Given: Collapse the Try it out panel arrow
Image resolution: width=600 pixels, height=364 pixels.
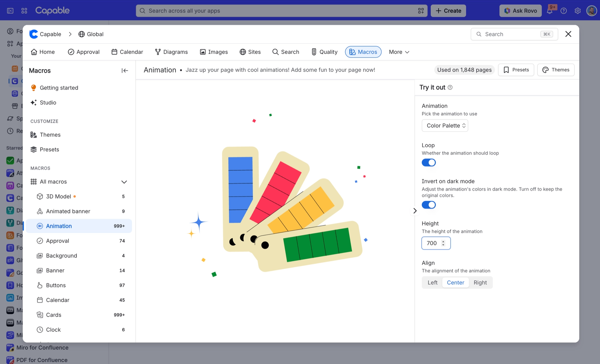Looking at the screenshot, I should pos(415,211).
